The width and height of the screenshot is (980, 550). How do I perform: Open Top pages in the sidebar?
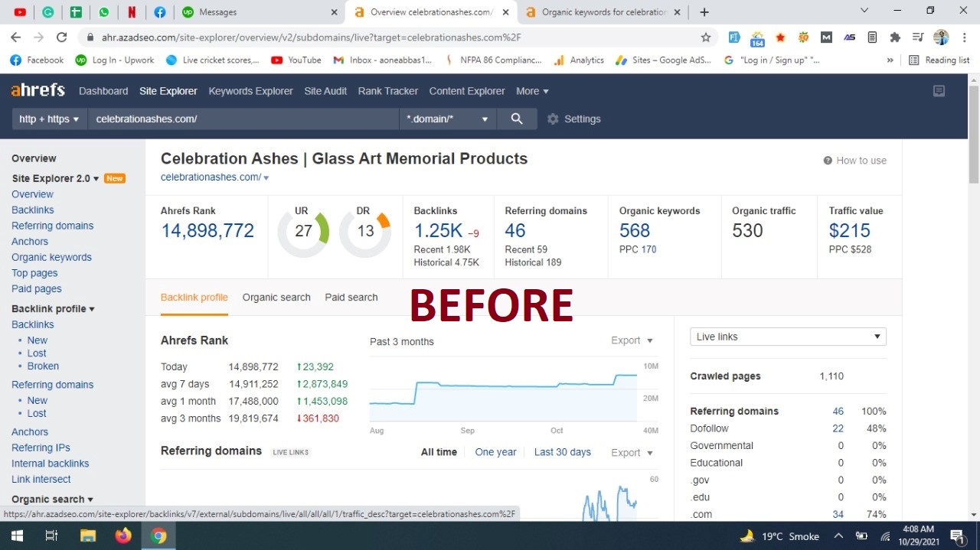(x=34, y=272)
